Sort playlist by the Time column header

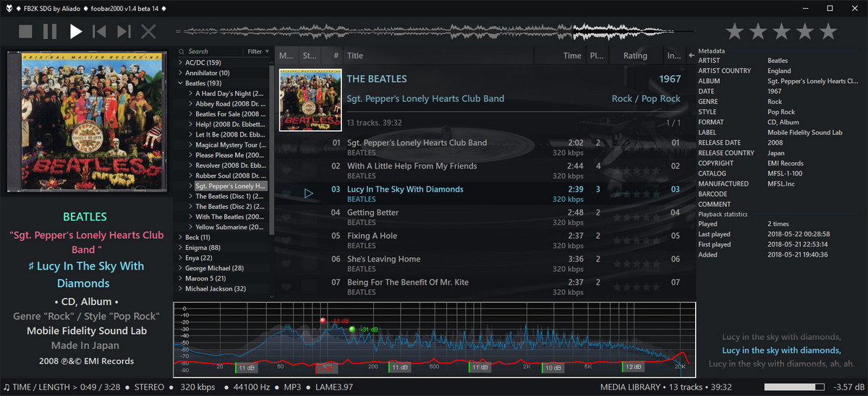(x=560, y=56)
